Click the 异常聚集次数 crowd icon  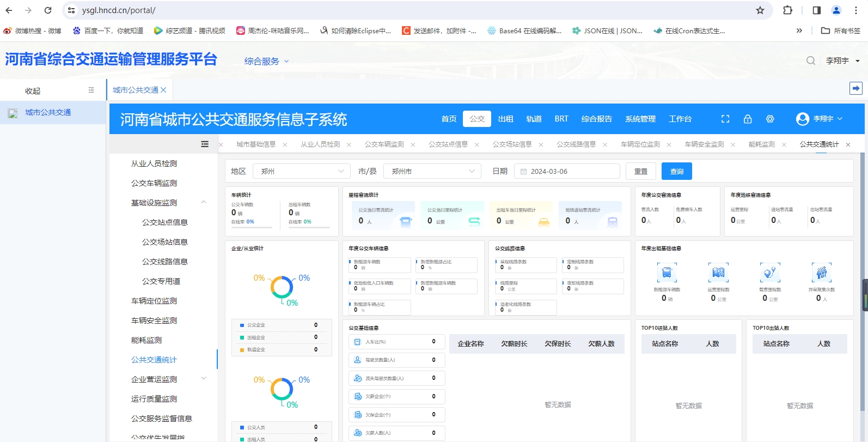click(x=822, y=272)
